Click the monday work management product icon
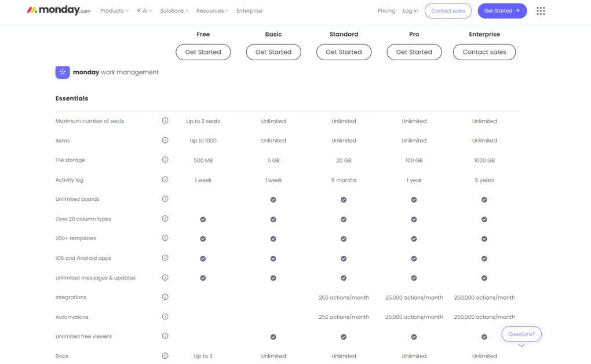Image resolution: width=591 pixels, height=364 pixels. click(63, 72)
